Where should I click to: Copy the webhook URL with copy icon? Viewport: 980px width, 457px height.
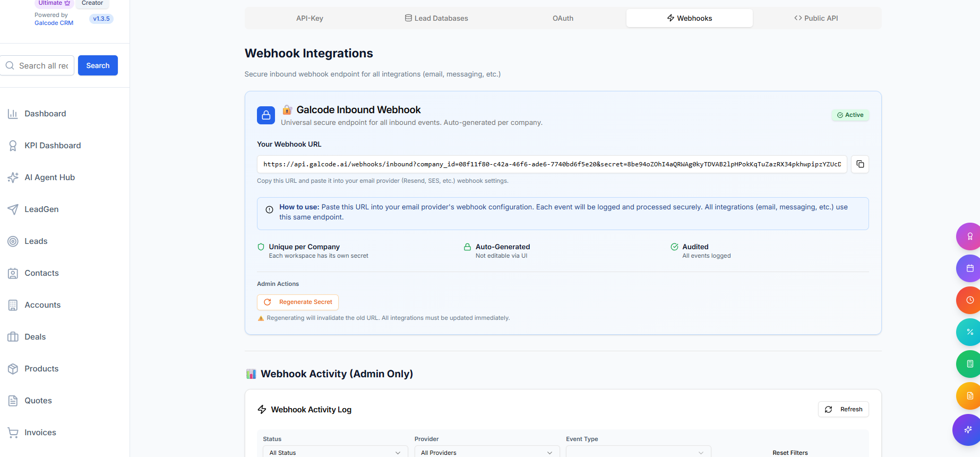(860, 164)
